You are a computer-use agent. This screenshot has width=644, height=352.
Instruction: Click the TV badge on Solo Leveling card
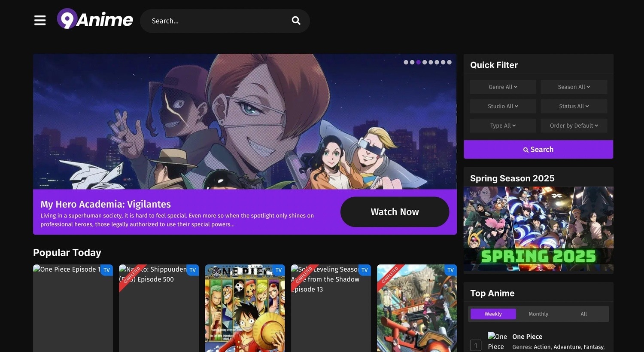click(x=365, y=270)
